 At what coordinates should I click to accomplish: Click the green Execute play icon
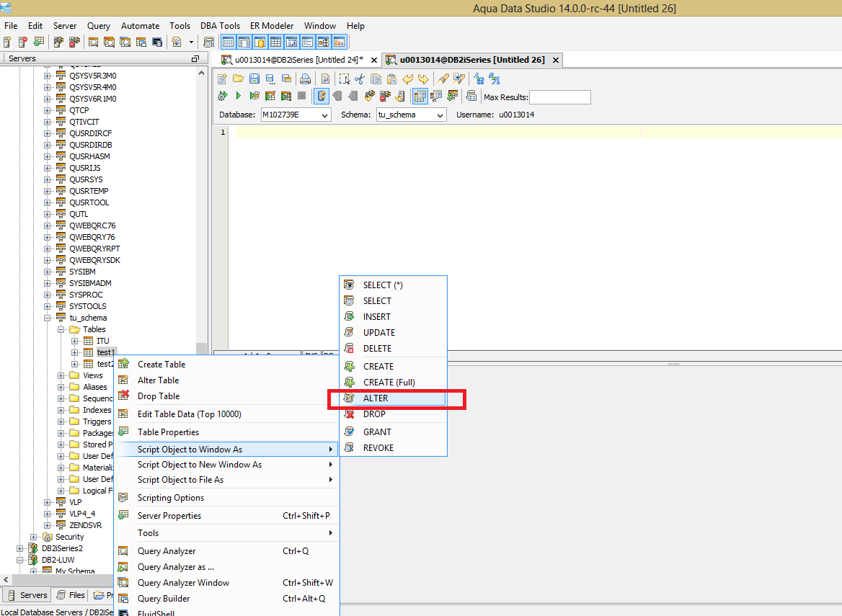pos(239,96)
